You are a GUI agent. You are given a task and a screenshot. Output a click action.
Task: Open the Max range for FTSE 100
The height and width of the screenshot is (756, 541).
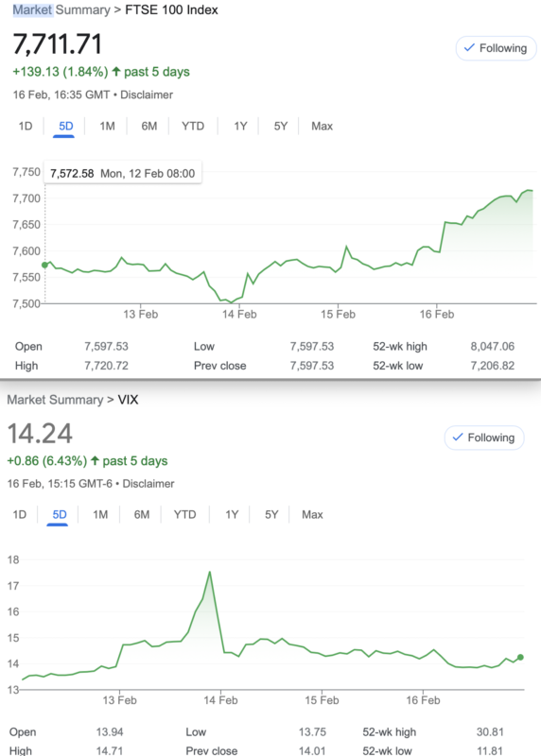tap(322, 127)
